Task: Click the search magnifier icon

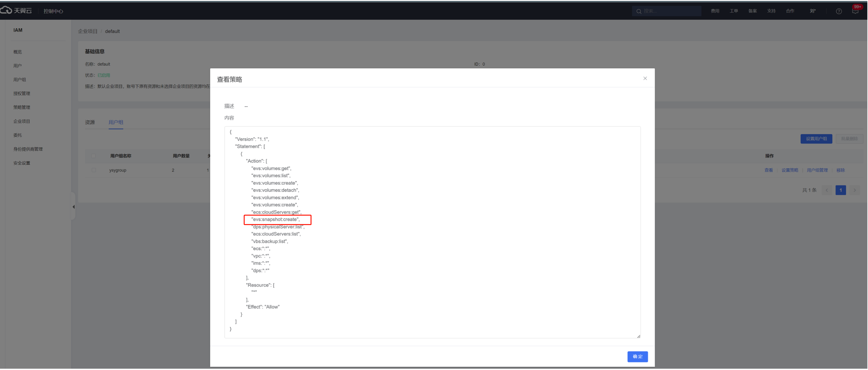Action: coord(639,11)
